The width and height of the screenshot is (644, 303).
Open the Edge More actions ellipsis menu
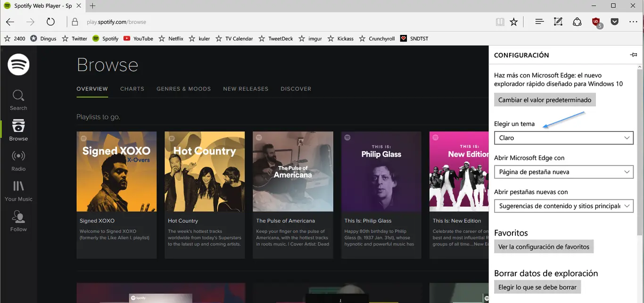tap(633, 22)
